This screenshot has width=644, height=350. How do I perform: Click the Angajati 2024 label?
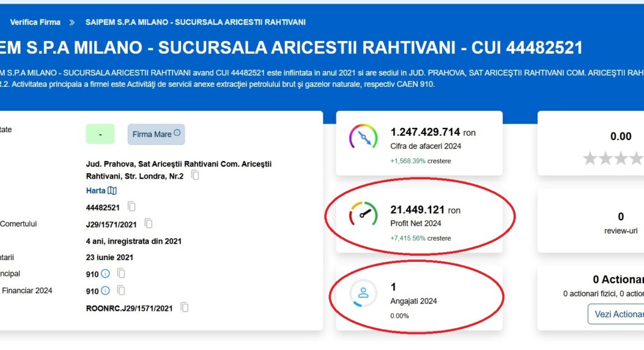(x=414, y=301)
